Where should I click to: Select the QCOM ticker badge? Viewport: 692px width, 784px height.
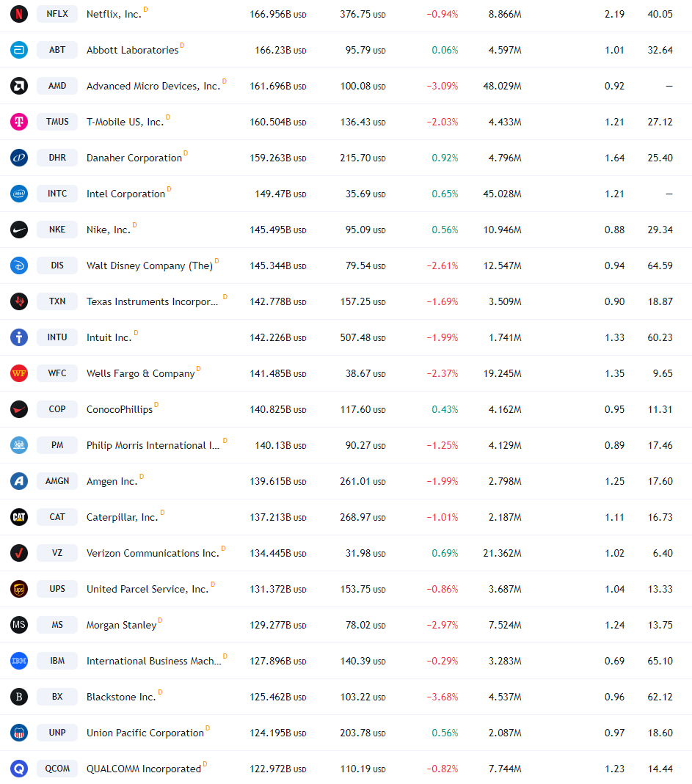[57, 769]
